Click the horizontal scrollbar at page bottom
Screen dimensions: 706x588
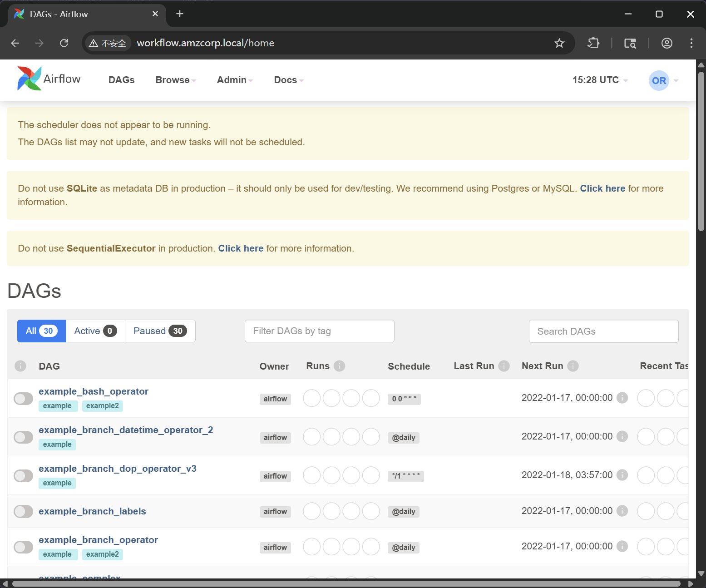[x=346, y=583]
